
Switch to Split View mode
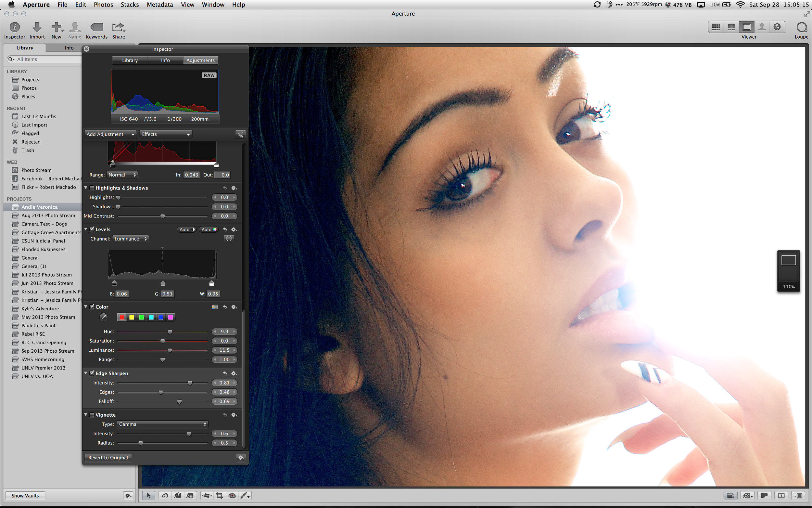(x=731, y=27)
